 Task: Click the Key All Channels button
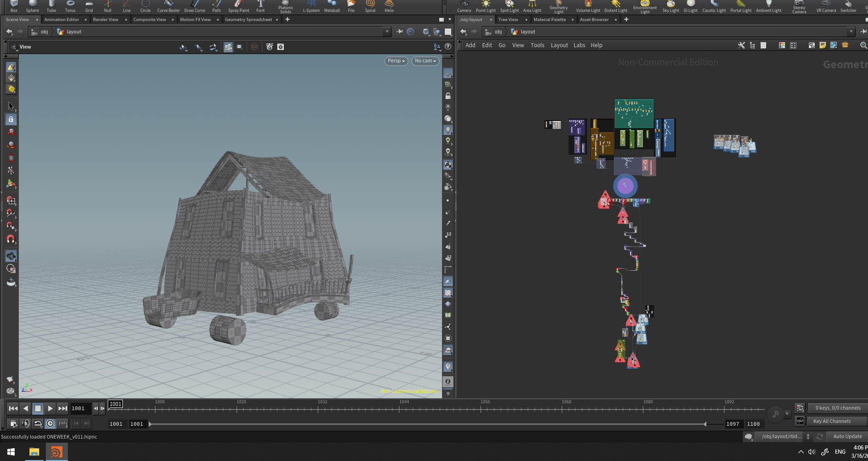832,421
